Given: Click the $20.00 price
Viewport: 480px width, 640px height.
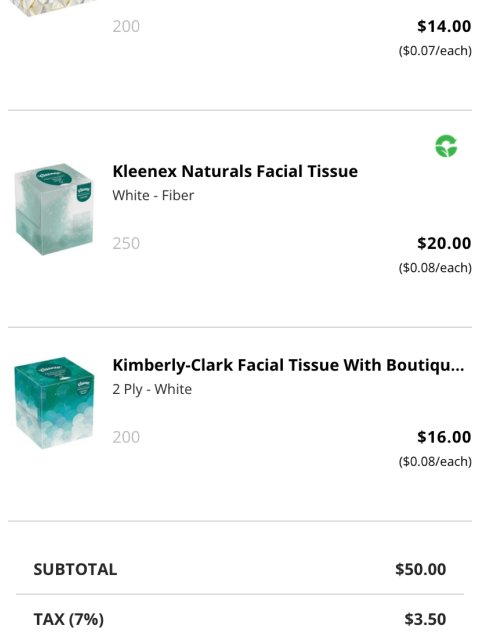Looking at the screenshot, I should (x=444, y=243).
